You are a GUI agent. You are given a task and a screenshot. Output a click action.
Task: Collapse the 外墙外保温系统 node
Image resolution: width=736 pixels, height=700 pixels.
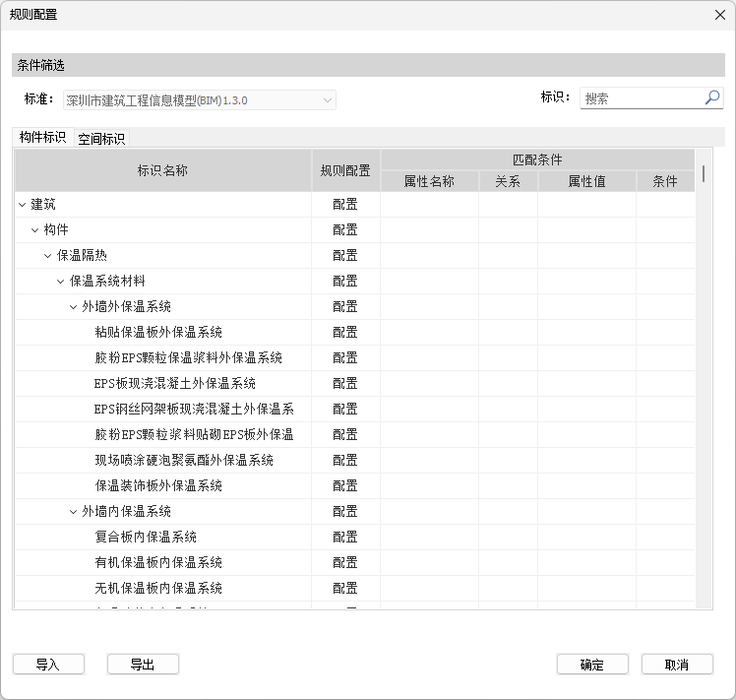pyautogui.click(x=74, y=307)
